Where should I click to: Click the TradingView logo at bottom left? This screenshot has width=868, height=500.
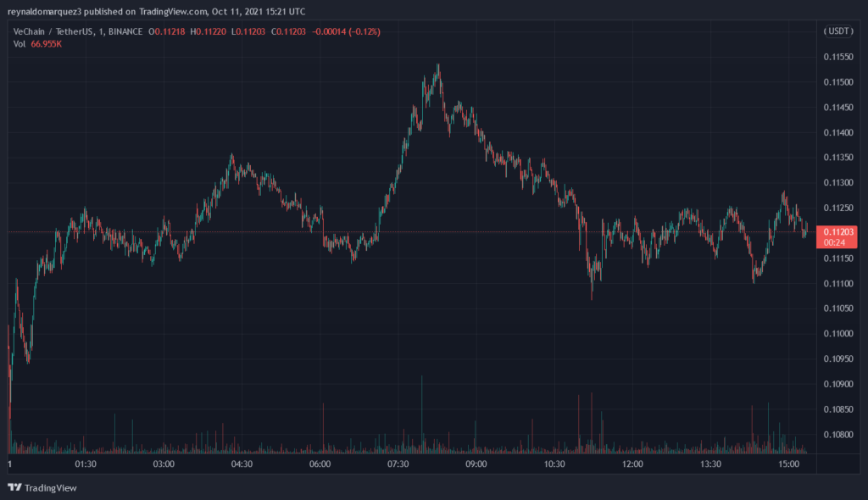[x=42, y=488]
